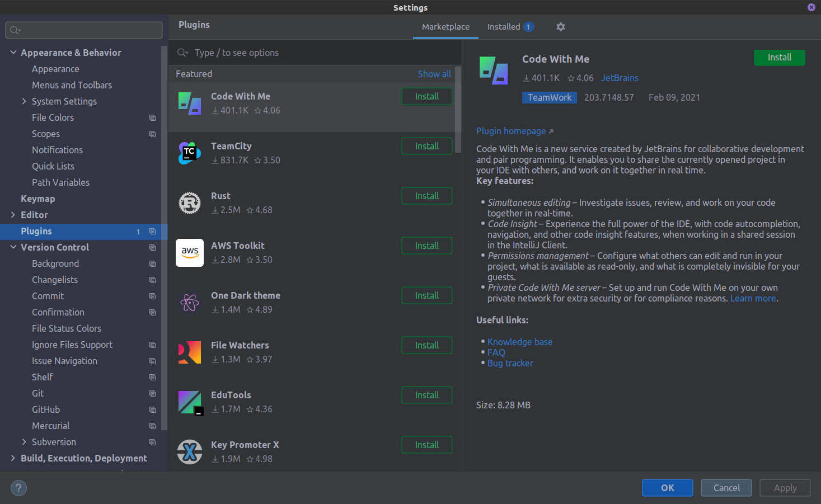Expand the Subversion node
This screenshot has width=821, height=504.
coord(24,442)
